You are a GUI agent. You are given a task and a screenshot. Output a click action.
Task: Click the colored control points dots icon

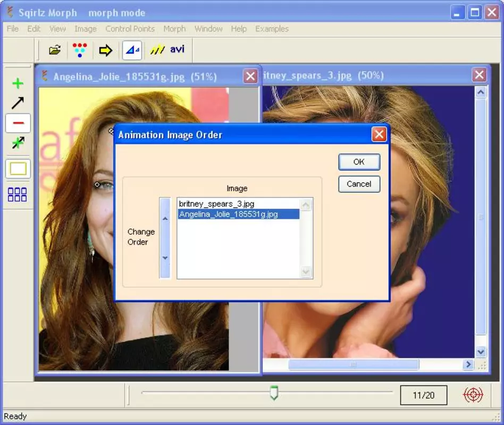[x=80, y=50]
